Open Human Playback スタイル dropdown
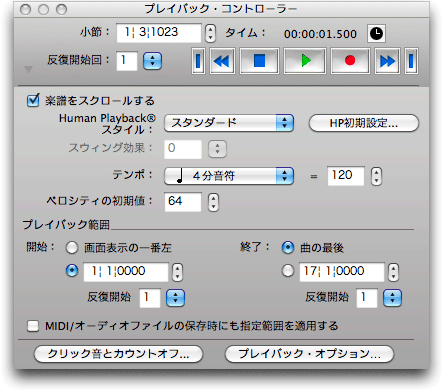This screenshot has height=392, width=443. 229,123
